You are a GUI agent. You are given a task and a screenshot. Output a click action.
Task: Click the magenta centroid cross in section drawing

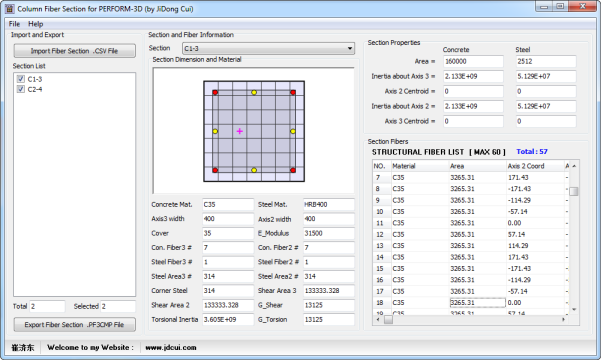(x=240, y=131)
